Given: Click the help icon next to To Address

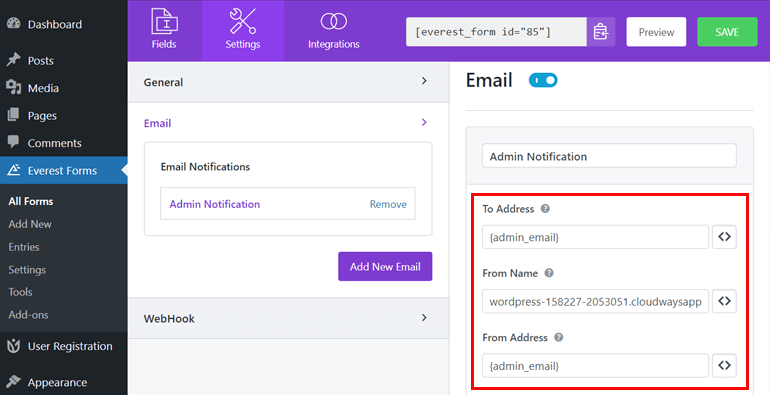Looking at the screenshot, I should point(545,209).
